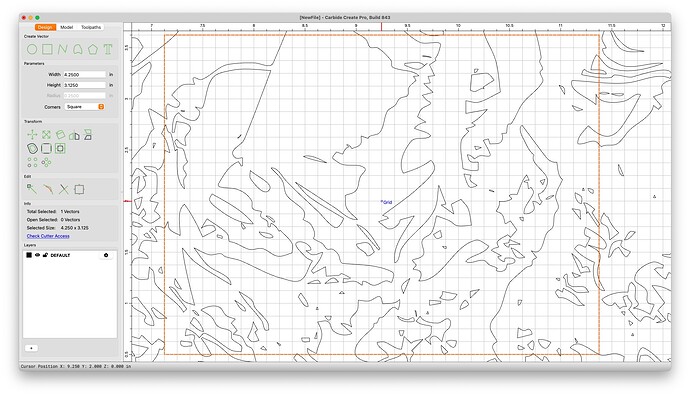Select the Rectangle create vector tool
Screen dimensions: 690x396
(x=47, y=49)
